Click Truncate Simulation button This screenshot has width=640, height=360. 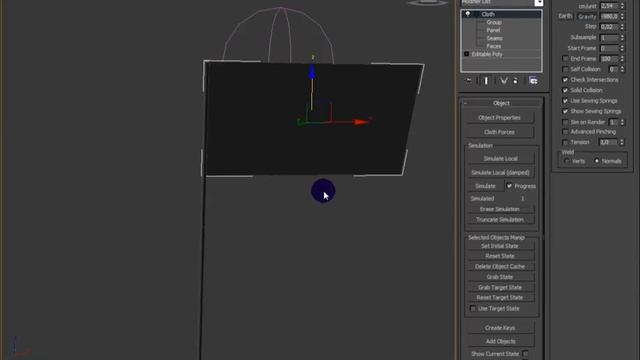tap(500, 220)
